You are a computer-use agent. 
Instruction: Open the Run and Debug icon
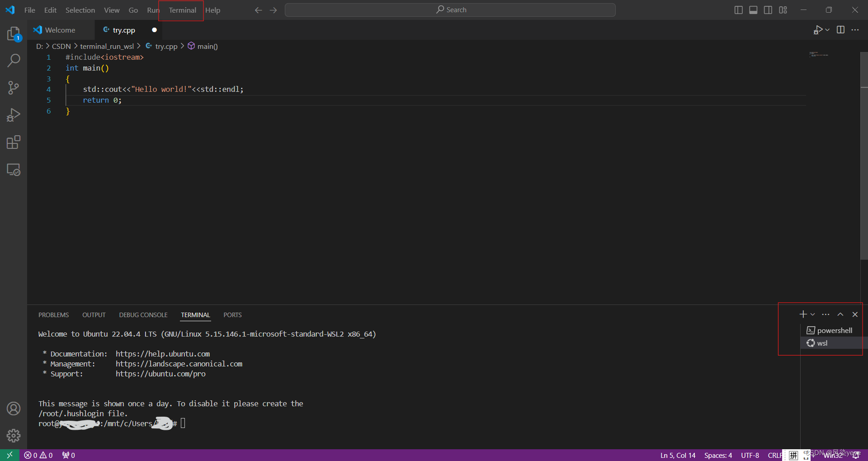[13, 115]
